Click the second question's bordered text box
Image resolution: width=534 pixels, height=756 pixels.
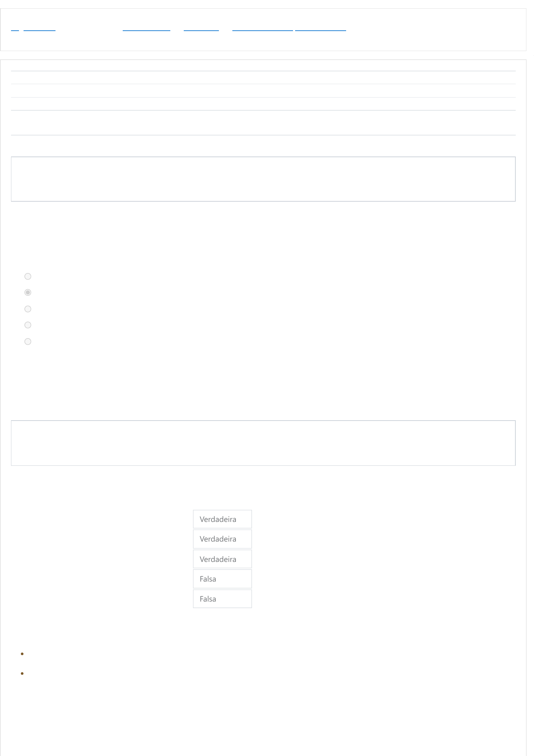(x=263, y=443)
